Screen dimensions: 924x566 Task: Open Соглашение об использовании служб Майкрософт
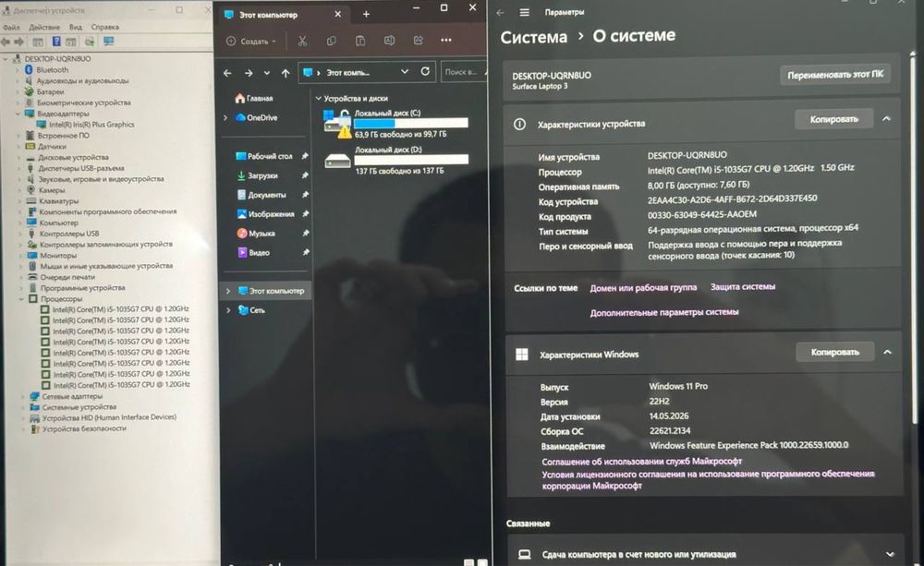pos(642,461)
